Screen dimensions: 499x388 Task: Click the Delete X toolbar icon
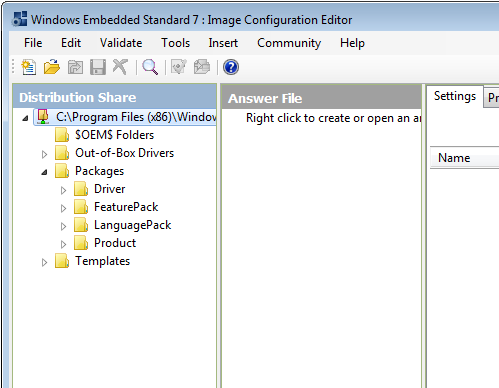(x=120, y=67)
